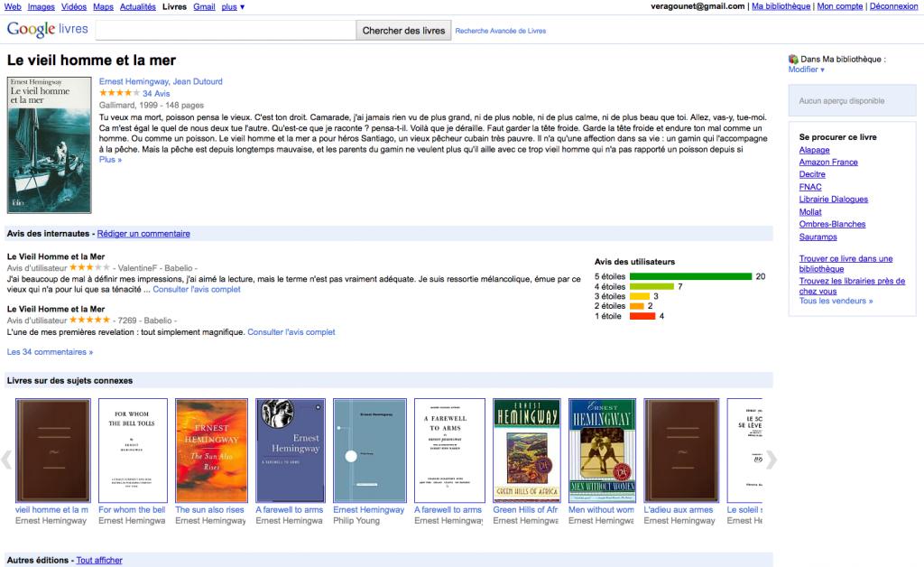
Task: Click Trouver ce livre dans une bibliothèque
Action: click(845, 264)
